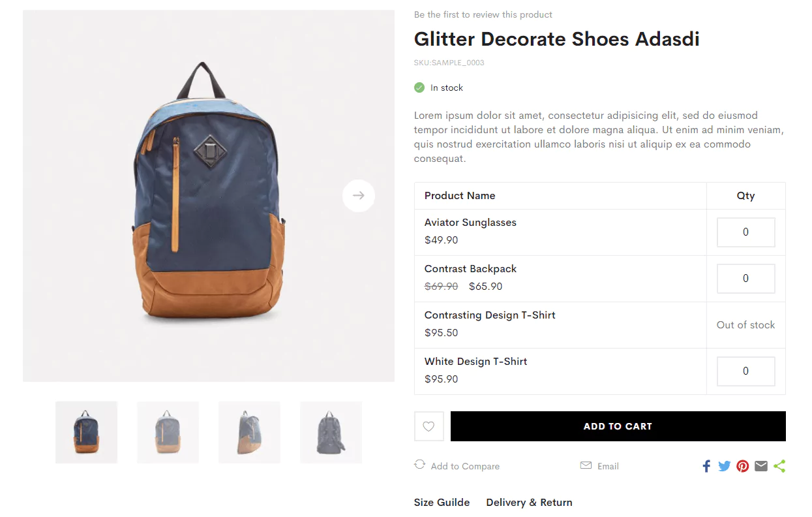812x517 pixels.
Task: Share product on Pinterest
Action: pos(742,466)
